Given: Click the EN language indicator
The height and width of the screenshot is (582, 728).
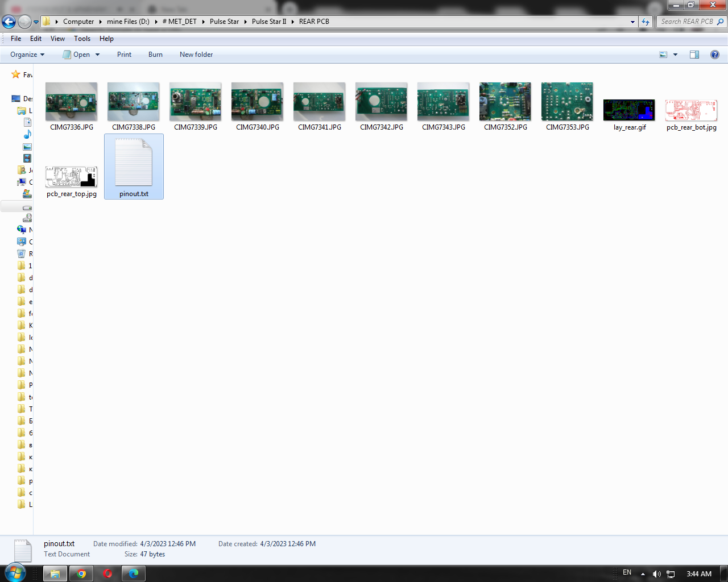Looking at the screenshot, I should pos(627,572).
